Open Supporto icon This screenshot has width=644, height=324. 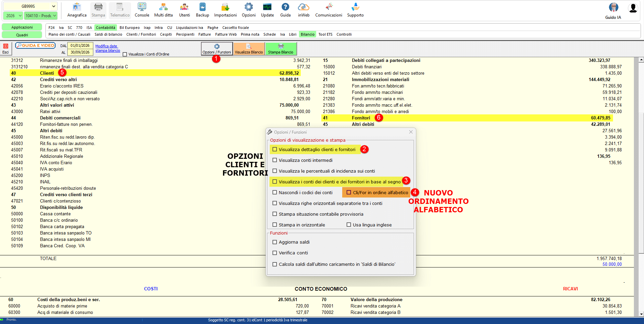(x=355, y=10)
